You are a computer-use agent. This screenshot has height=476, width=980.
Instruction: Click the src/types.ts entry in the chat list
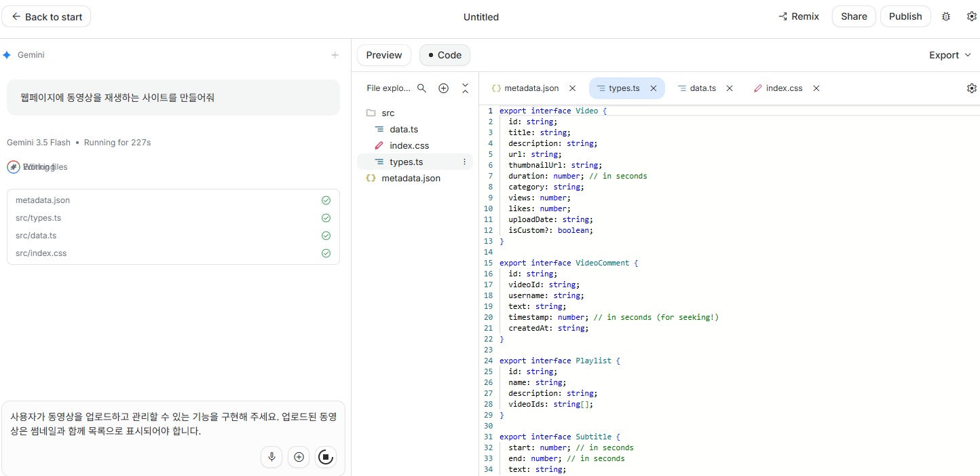point(39,218)
